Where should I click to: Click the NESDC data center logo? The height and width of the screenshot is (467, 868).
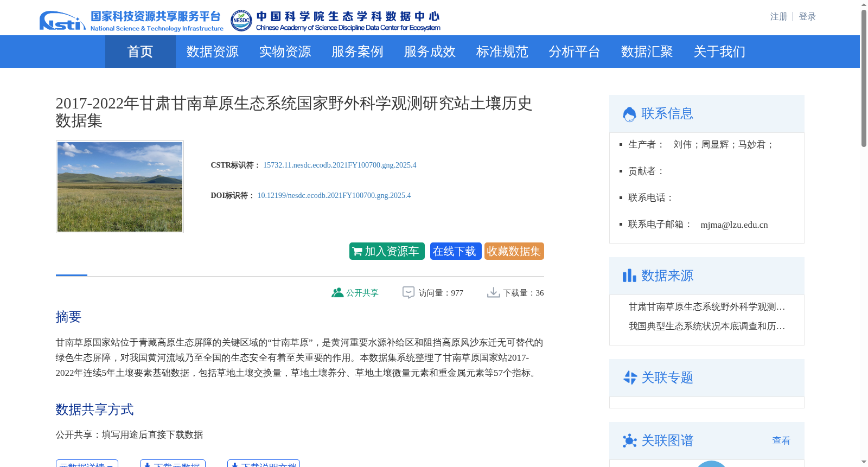pyautogui.click(x=335, y=21)
